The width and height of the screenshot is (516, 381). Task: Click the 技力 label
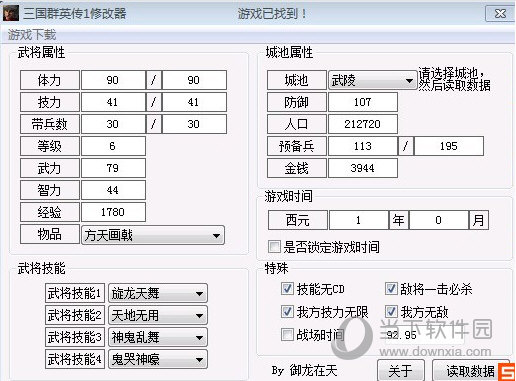click(x=50, y=102)
